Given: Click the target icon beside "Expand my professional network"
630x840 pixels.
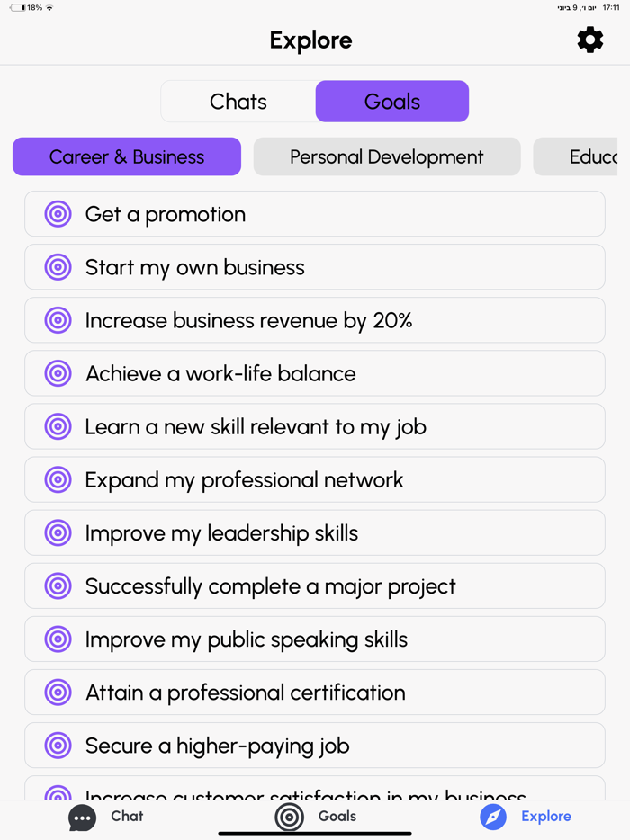Looking at the screenshot, I should (x=58, y=479).
